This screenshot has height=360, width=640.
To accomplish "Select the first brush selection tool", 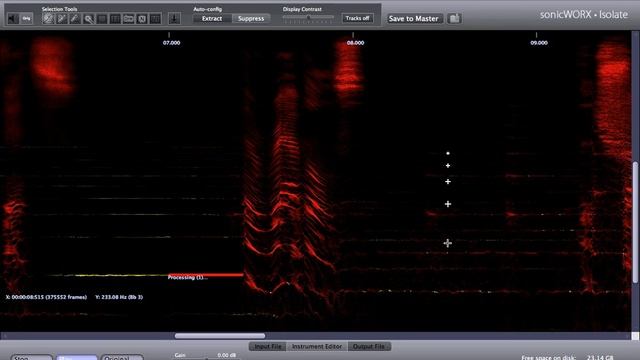I will tap(48, 18).
